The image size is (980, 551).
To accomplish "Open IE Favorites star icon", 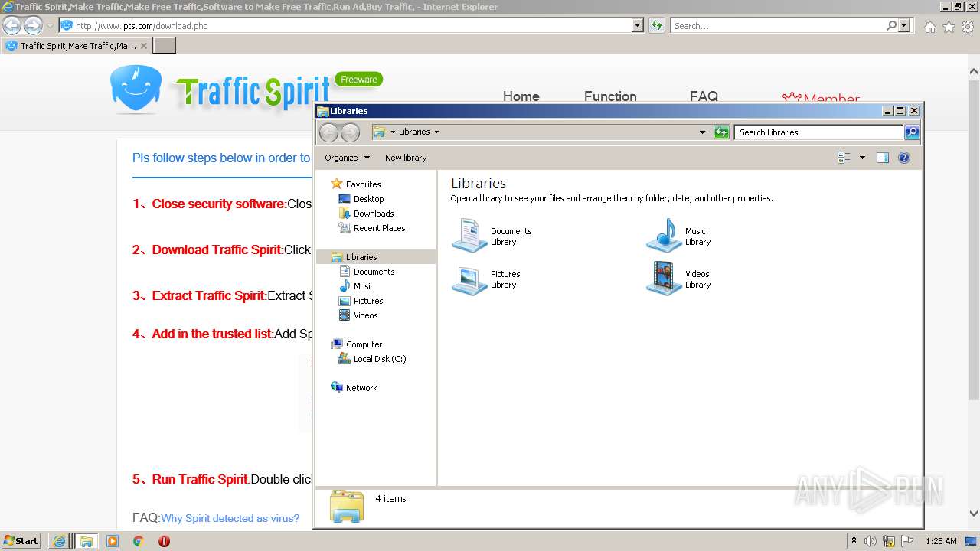I will click(x=949, y=27).
